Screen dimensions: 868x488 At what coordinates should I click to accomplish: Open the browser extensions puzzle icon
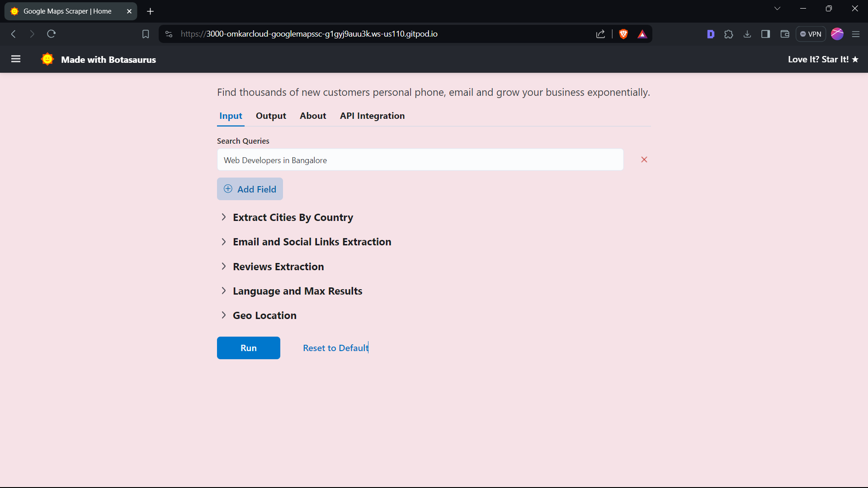point(728,34)
